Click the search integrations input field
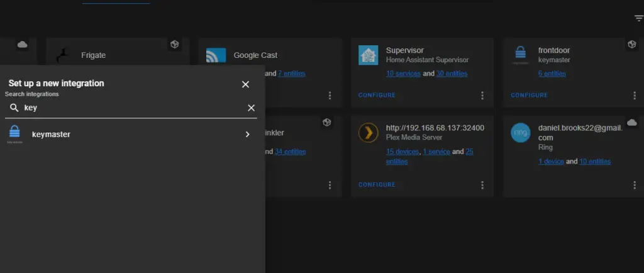Image resolution: width=644 pixels, height=273 pixels. 132,108
